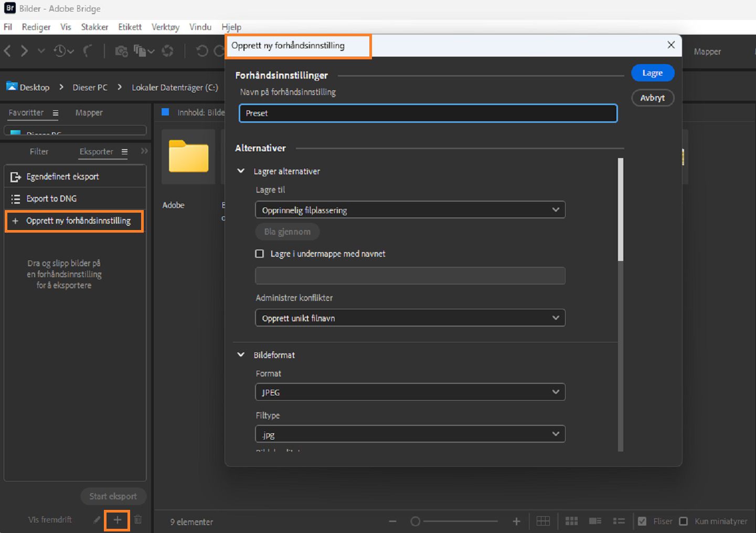Image resolution: width=756 pixels, height=533 pixels.
Task: Expand breadcrumb chevron after Dieser PC
Action: 119,87
